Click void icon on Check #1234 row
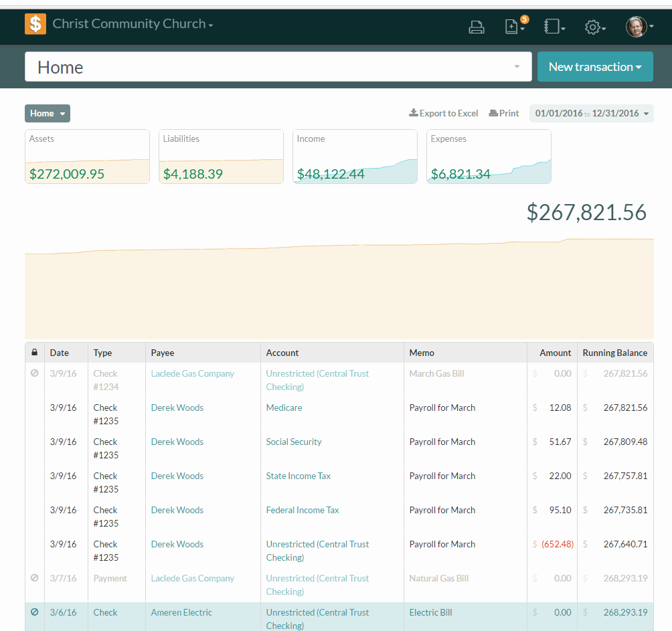 click(x=35, y=373)
